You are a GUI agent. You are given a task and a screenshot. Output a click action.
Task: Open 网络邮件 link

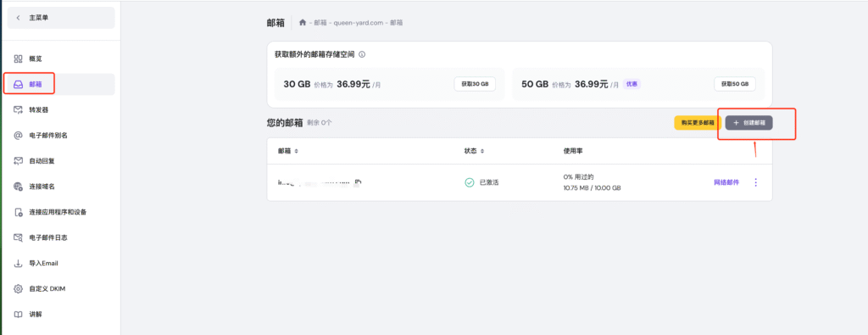726,182
